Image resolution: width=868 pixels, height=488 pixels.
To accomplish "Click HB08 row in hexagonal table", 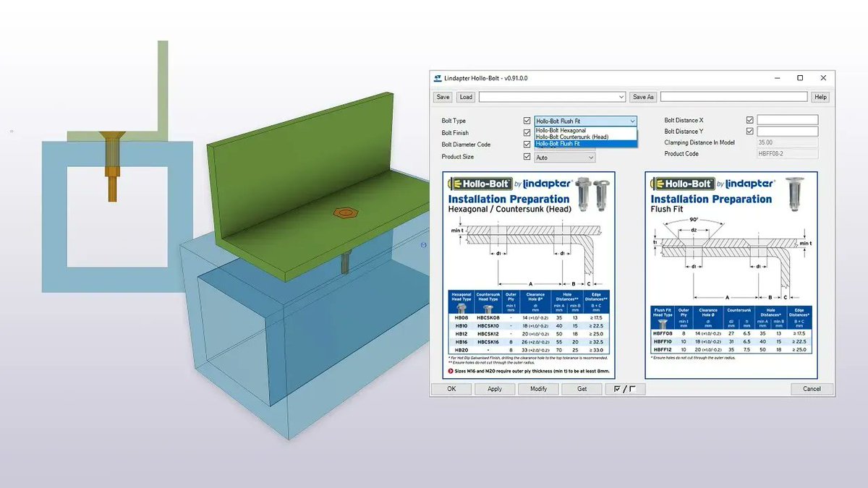I will point(529,317).
